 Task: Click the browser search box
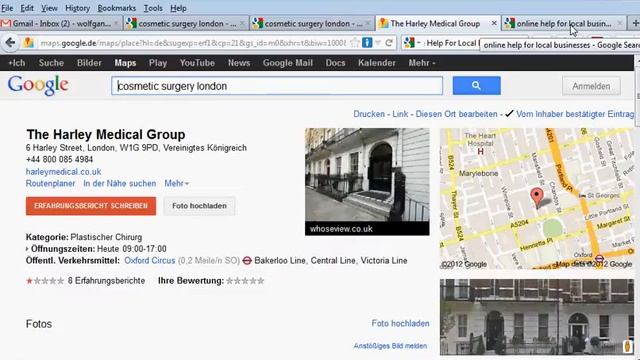[451, 43]
